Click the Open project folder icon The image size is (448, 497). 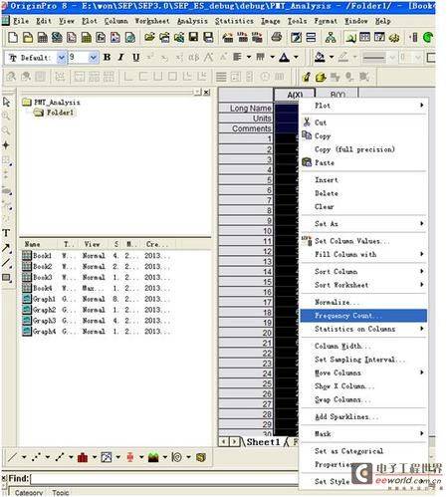pos(149,38)
